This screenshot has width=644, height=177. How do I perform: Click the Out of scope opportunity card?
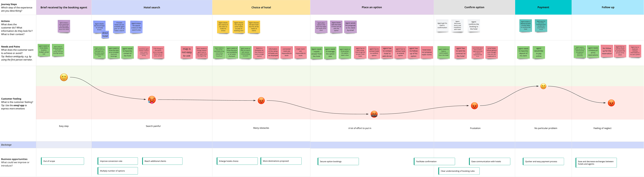[63, 161]
